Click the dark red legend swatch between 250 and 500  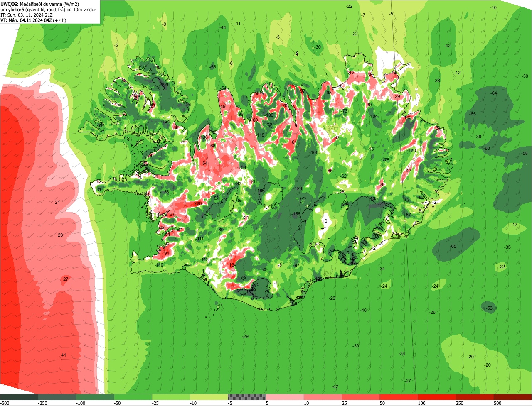(475, 397)
